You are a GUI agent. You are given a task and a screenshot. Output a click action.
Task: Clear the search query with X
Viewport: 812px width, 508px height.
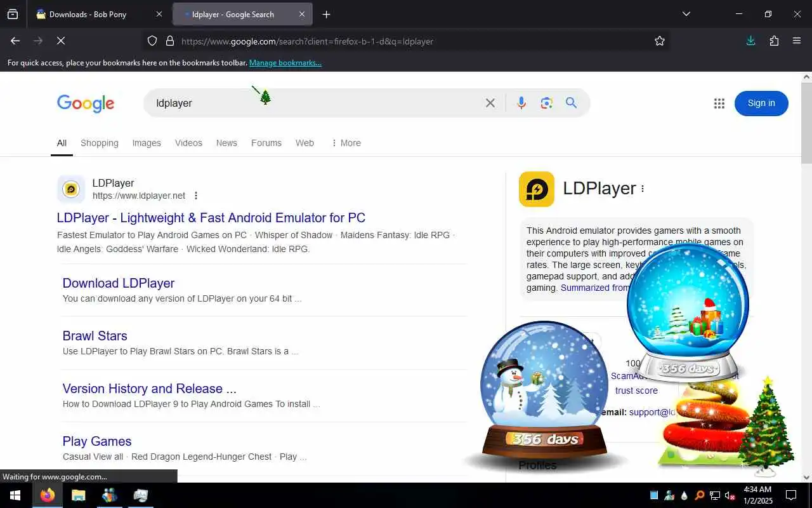490,103
